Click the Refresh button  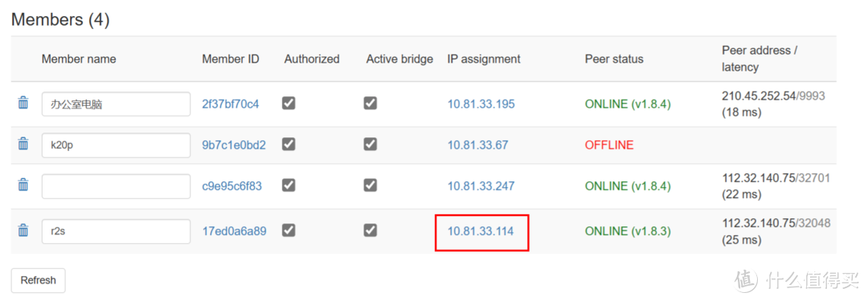(x=39, y=280)
